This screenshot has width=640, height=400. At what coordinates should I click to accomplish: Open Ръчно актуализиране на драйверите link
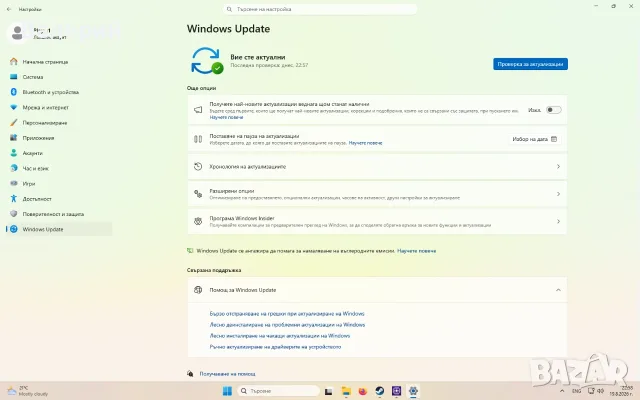coord(275,347)
